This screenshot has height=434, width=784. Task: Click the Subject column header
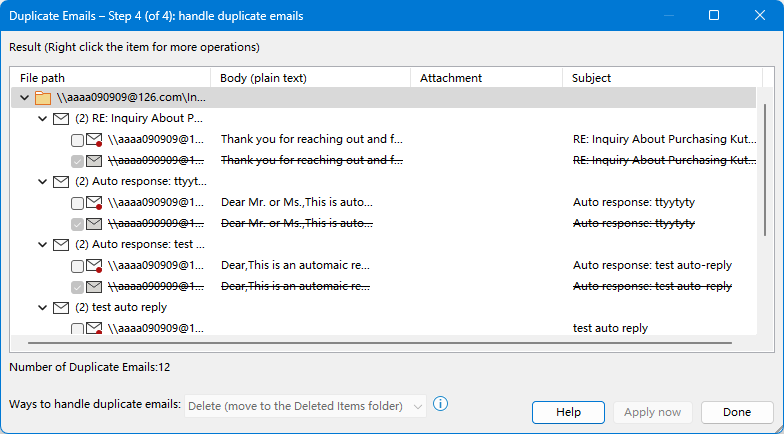click(x=662, y=78)
